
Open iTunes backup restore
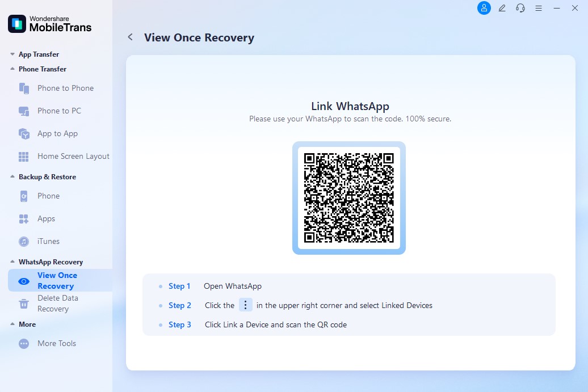(x=48, y=241)
